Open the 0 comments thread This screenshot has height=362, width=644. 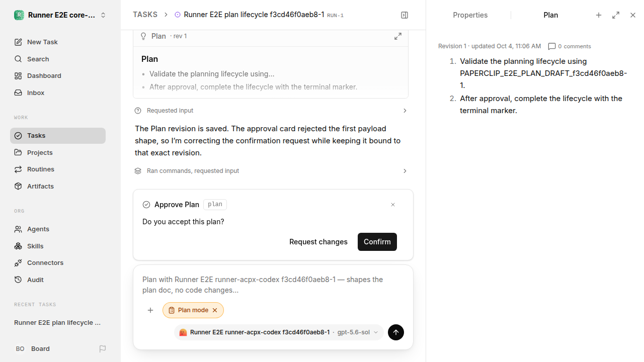tap(570, 46)
